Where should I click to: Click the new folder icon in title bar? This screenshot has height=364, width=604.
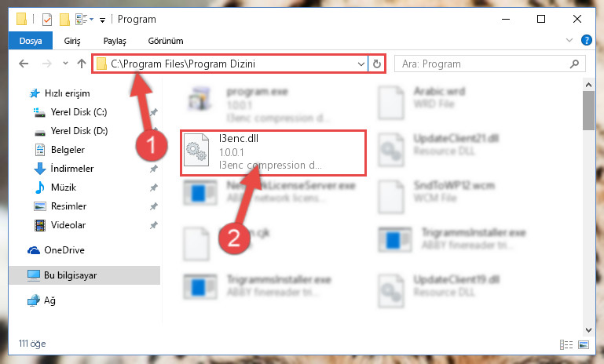tap(64, 20)
